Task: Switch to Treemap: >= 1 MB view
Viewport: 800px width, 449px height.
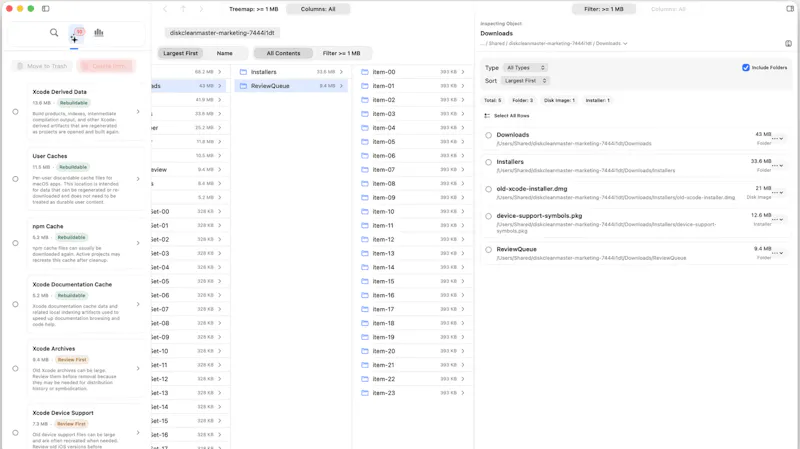Action: tap(254, 9)
